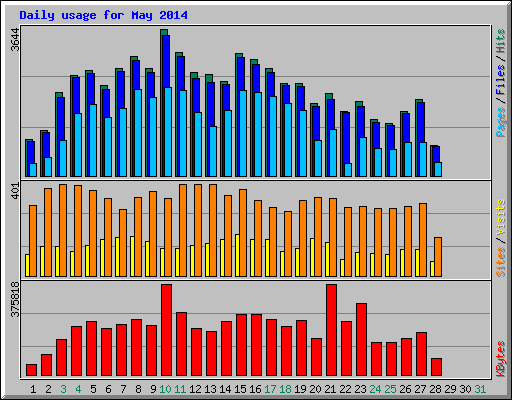This screenshot has height=400, width=512.
Task: Click day label 20 on the x-axis
Action: click(x=315, y=389)
